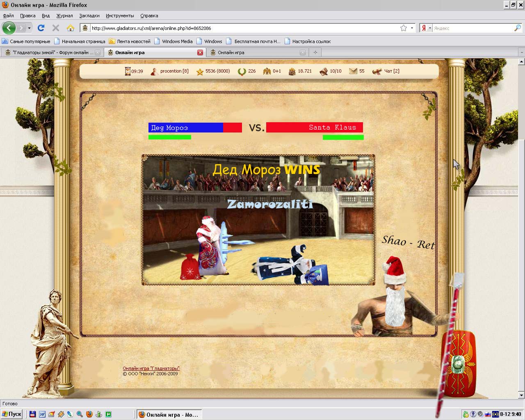
Task: Open the Онлайн игра "Гладиаторы" footer link
Action: (x=151, y=368)
